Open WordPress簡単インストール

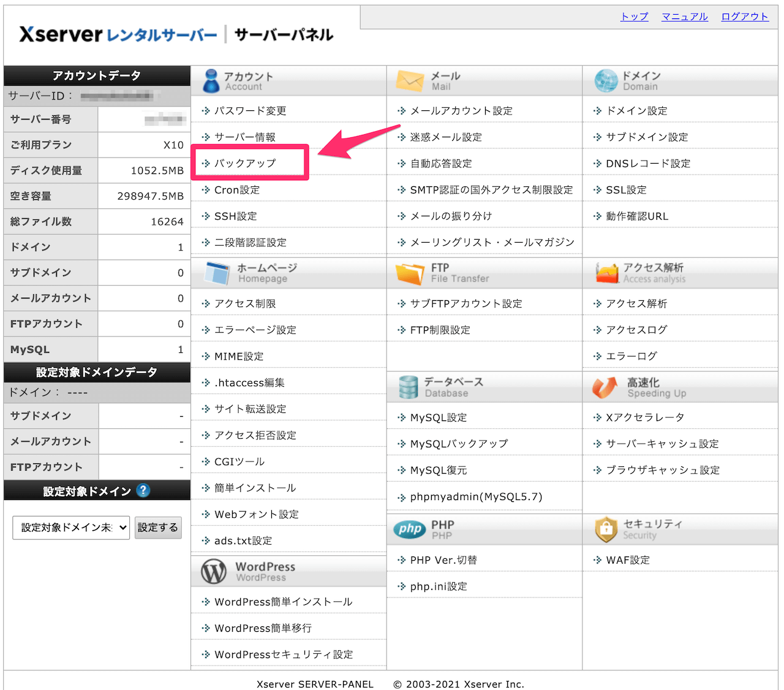[x=284, y=602]
